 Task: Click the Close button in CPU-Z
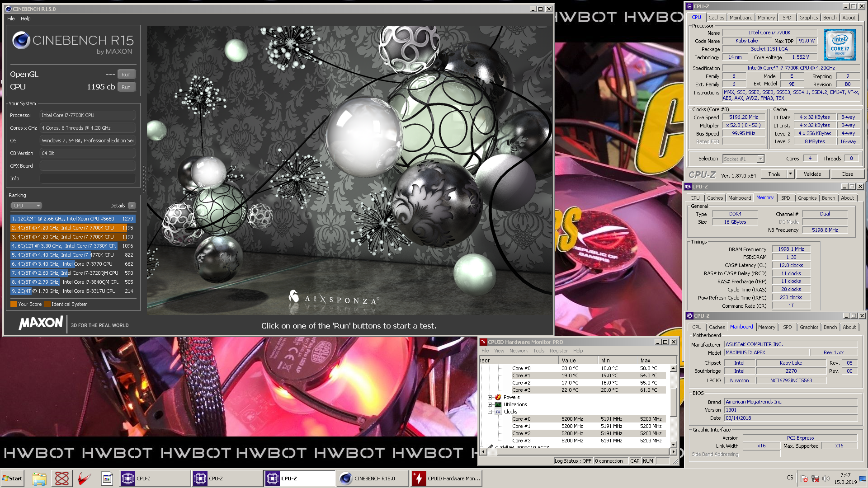pyautogui.click(x=847, y=174)
